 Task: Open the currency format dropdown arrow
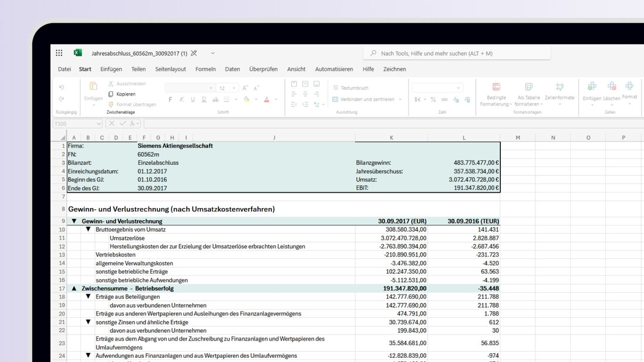pos(425,100)
